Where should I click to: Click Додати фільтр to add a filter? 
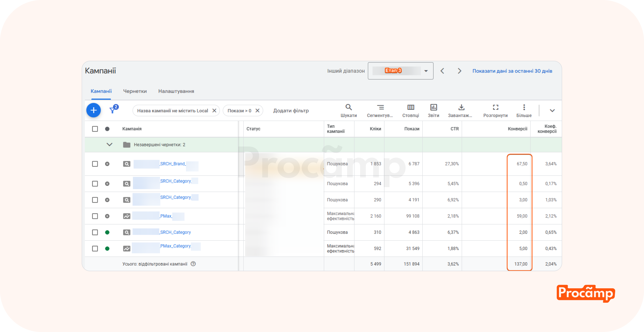tap(291, 111)
